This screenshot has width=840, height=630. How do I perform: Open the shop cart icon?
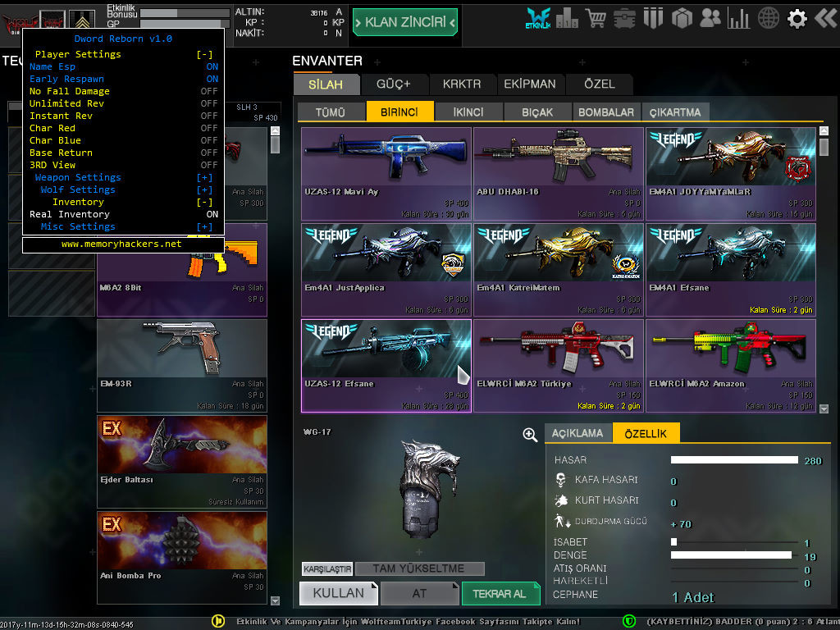(596, 19)
